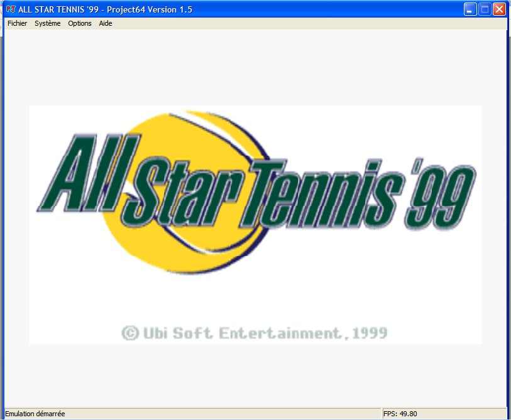Click the "Emulation démarrée" status text
The height and width of the screenshot is (420, 511).
point(35,414)
